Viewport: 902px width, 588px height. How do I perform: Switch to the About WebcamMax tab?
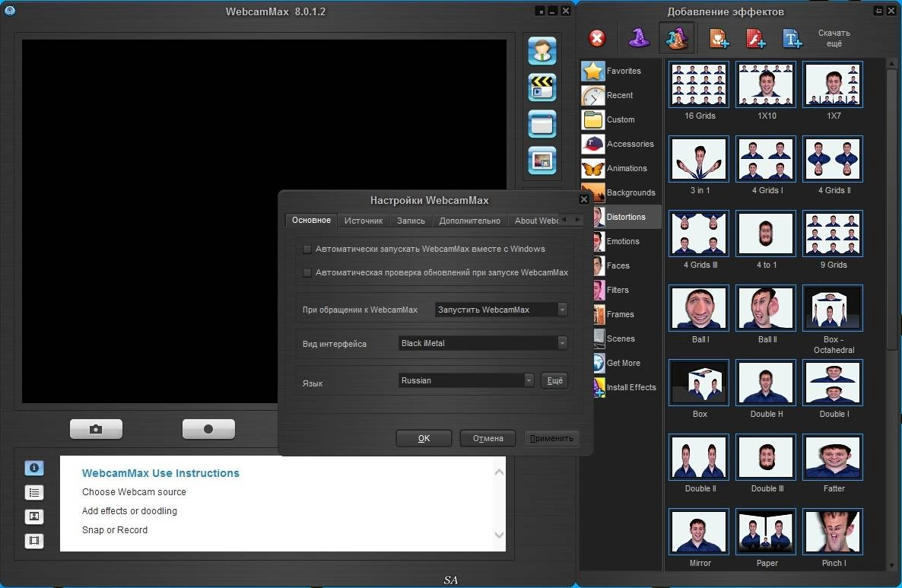point(535,221)
